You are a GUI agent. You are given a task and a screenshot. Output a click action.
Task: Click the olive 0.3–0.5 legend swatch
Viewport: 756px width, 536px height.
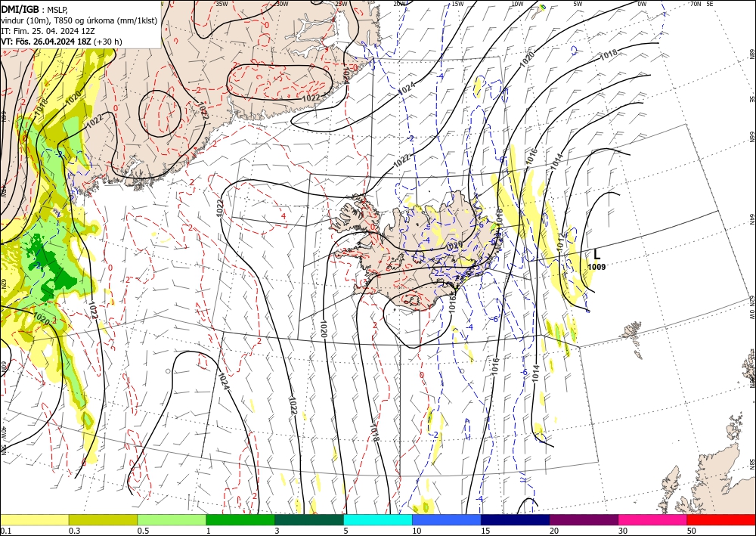tap(103, 519)
